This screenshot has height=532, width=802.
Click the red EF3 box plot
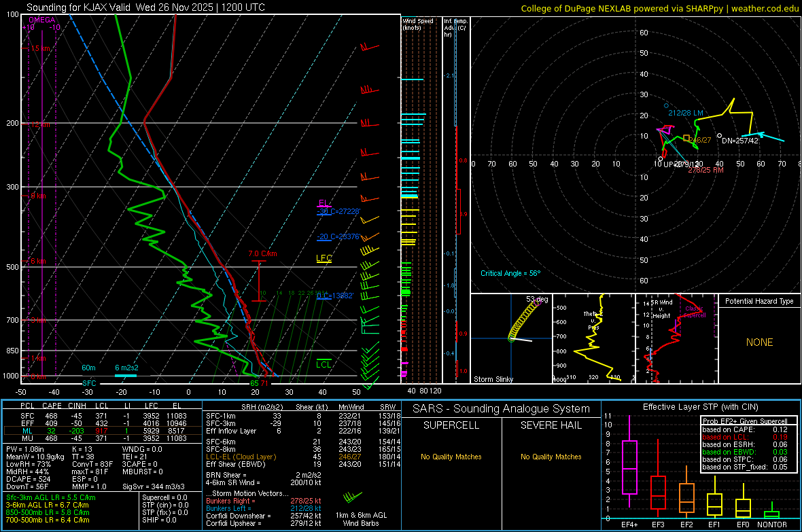coord(658,479)
